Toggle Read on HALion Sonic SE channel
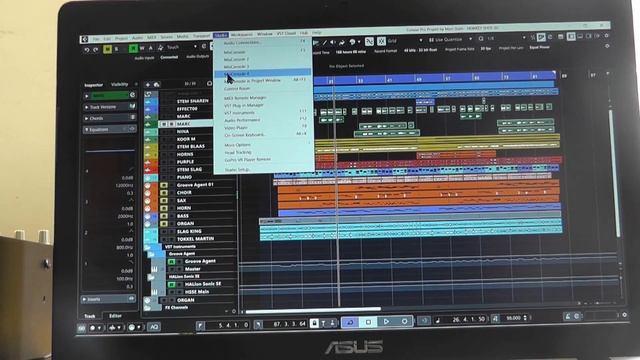 (171, 284)
